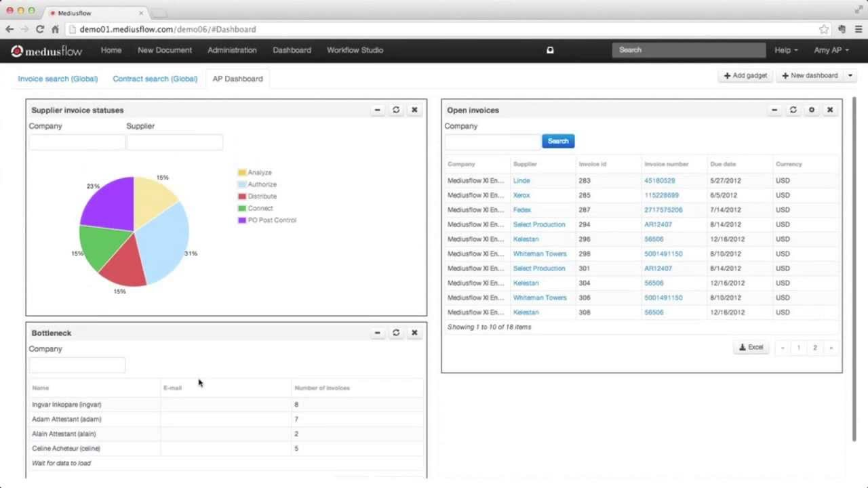This screenshot has width=868, height=488.
Task: Click the Add gadget button
Action: 745,75
